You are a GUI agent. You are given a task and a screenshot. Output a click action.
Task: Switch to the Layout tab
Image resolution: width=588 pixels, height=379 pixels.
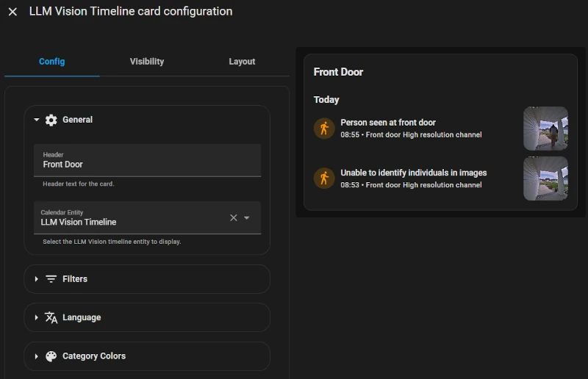pyautogui.click(x=242, y=62)
